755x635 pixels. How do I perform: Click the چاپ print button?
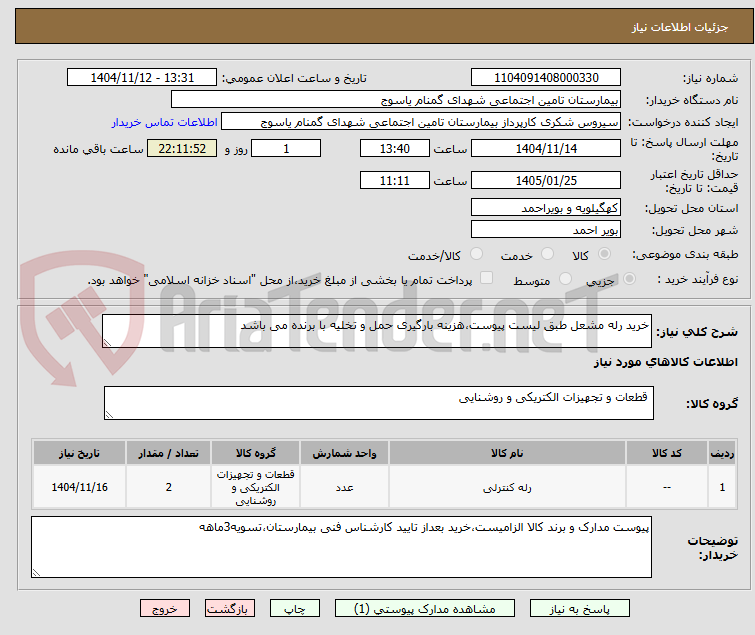tap(295, 608)
